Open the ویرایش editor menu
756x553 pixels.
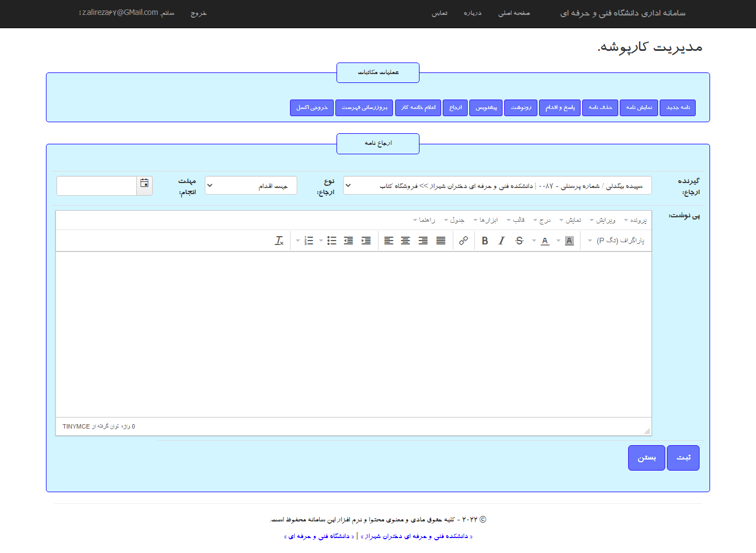tap(604, 220)
